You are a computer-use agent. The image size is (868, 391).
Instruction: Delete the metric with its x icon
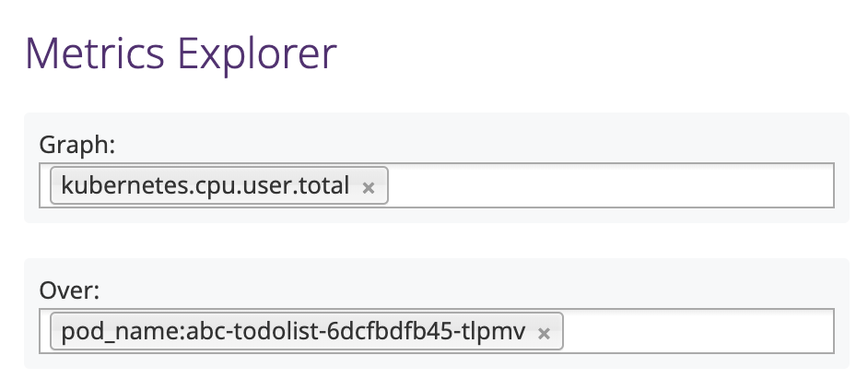(x=369, y=188)
